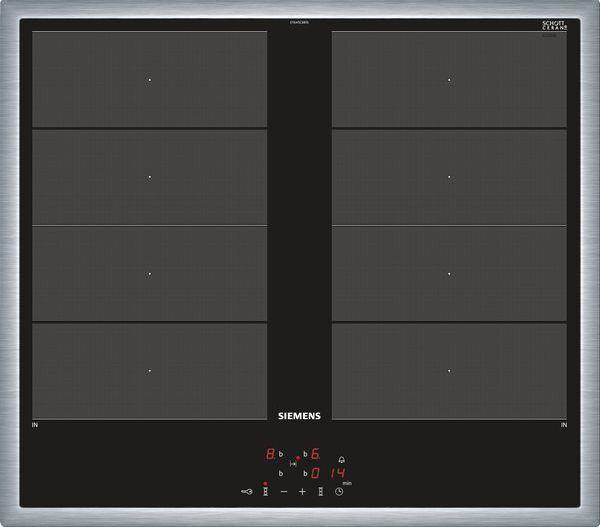Viewport: 600px width, 527px height.
Task: Touch the right 'IN' induction label
Action: tap(564, 425)
